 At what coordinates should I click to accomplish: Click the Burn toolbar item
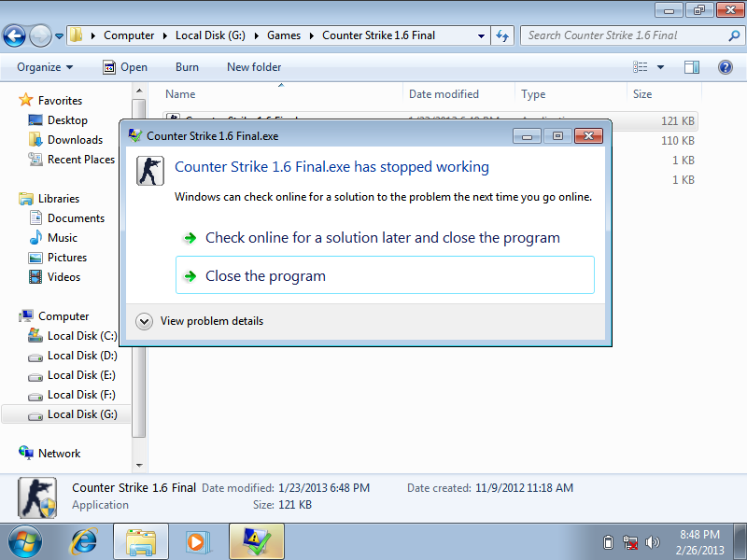pos(187,67)
